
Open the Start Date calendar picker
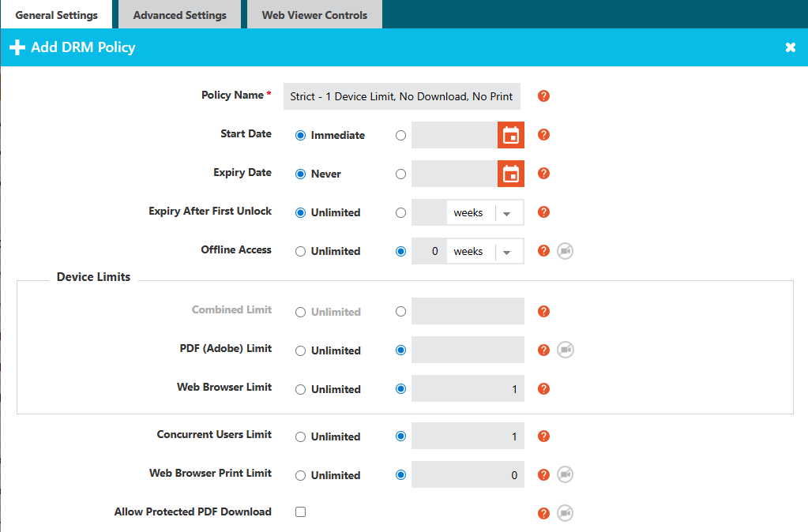click(x=510, y=134)
